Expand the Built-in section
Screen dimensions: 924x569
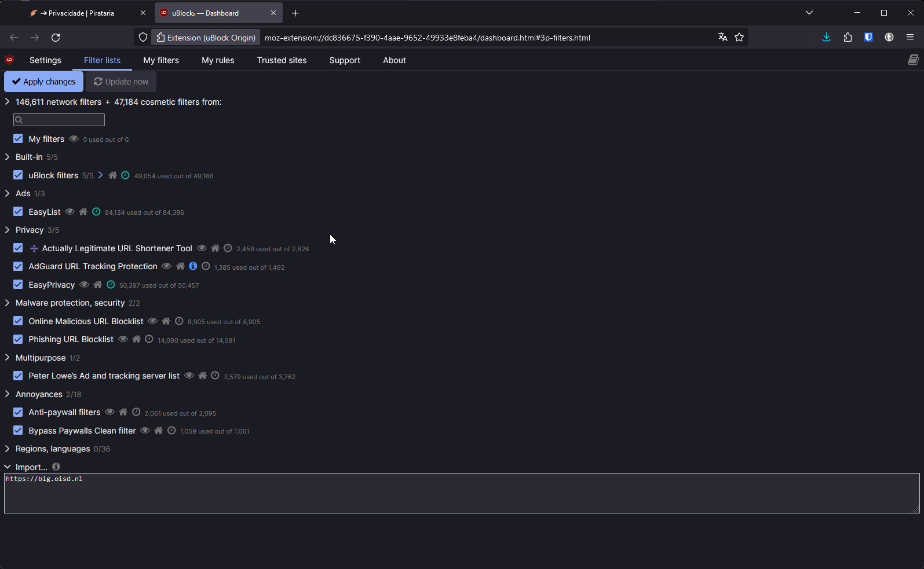7,157
